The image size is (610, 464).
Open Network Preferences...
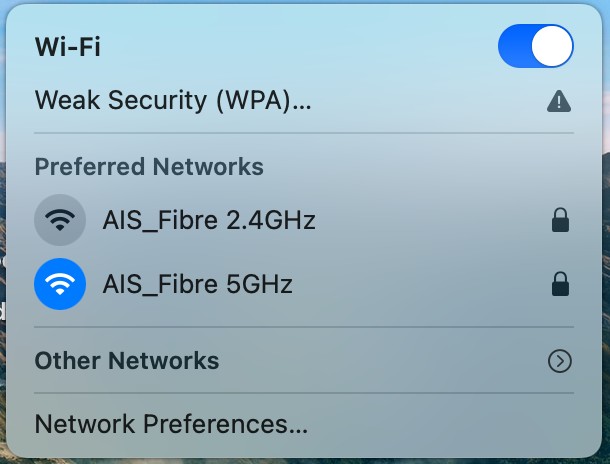pos(171,424)
